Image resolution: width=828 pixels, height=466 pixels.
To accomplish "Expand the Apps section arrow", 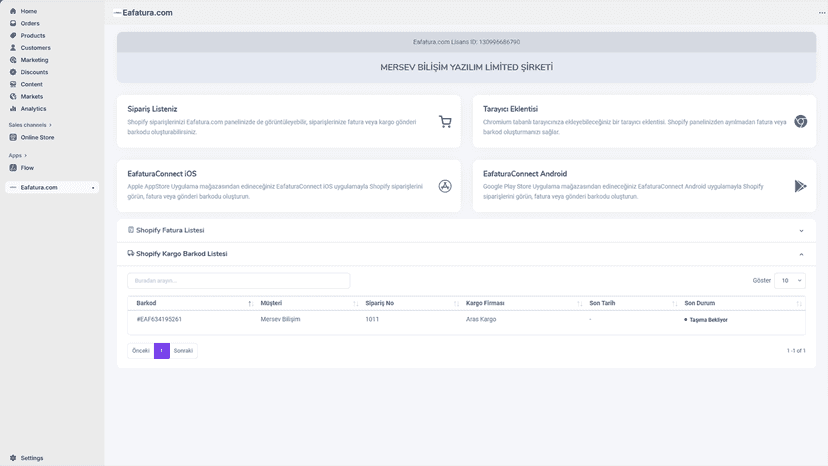I will click(25, 155).
